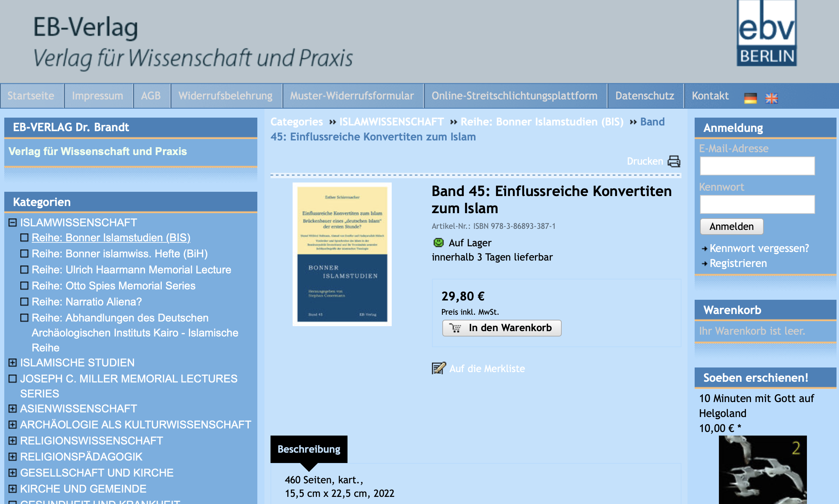Click Auf die Merkliste link
Image resolution: width=839 pixels, height=504 pixels.
[x=487, y=369]
